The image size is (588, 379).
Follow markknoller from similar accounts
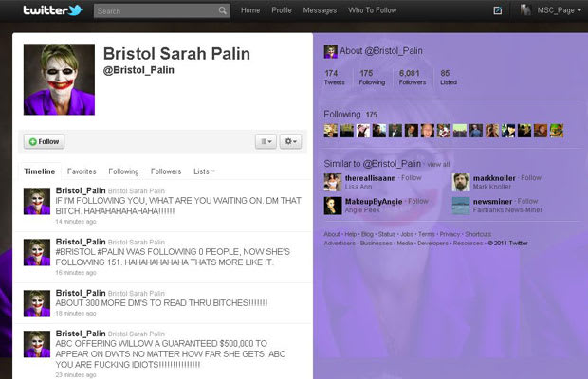tap(531, 178)
